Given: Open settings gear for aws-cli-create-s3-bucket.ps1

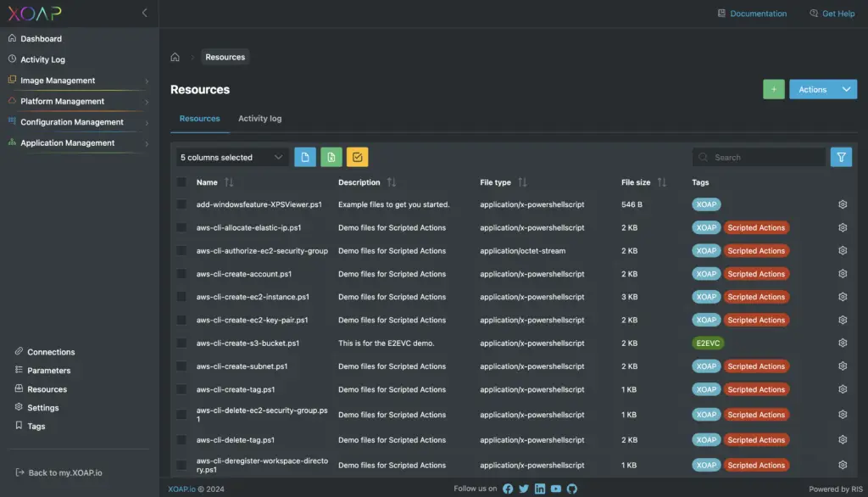Looking at the screenshot, I should point(843,343).
